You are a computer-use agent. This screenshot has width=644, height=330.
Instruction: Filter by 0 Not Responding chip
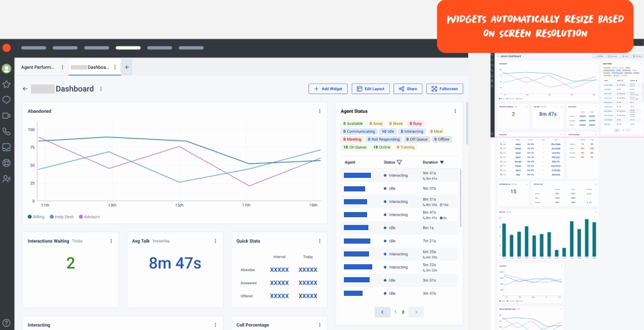click(x=384, y=139)
